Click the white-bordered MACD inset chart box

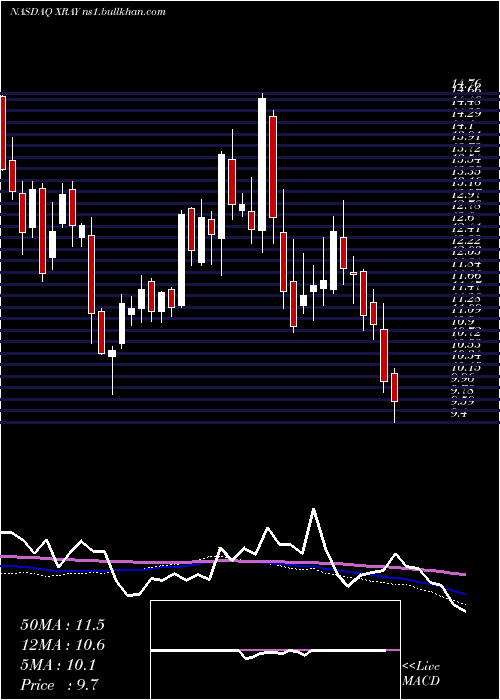pyautogui.click(x=275, y=650)
